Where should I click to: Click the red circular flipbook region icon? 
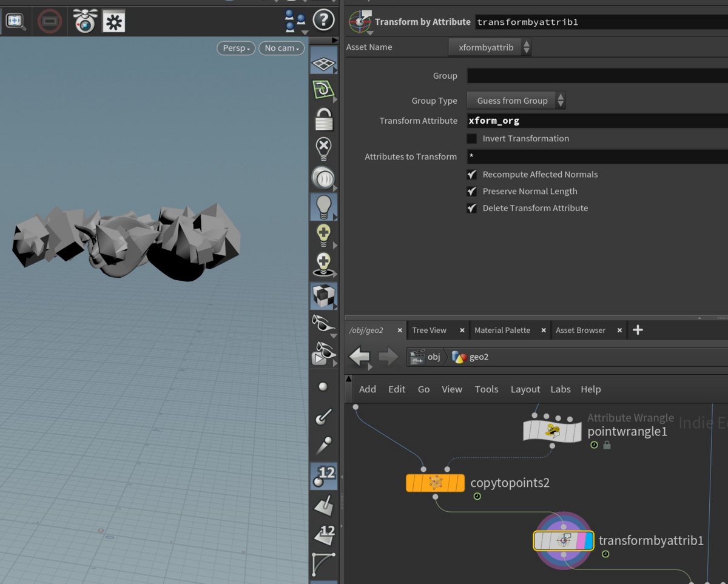coord(50,22)
